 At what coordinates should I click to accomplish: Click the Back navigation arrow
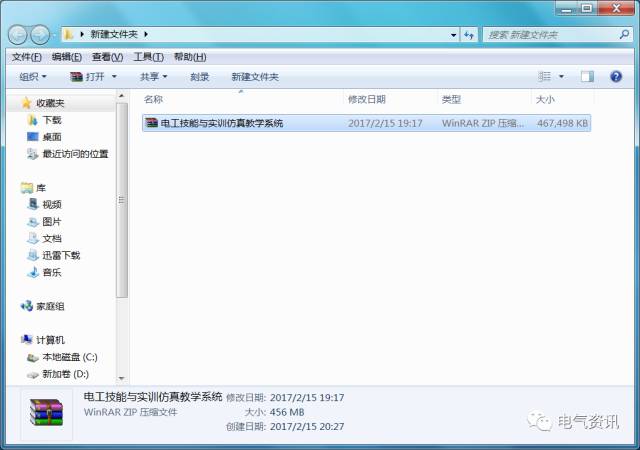pyautogui.click(x=18, y=35)
